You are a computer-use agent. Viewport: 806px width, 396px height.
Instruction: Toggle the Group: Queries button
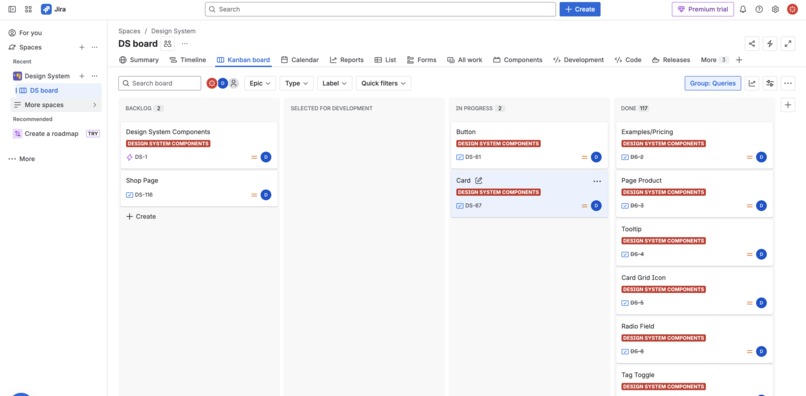pos(712,83)
